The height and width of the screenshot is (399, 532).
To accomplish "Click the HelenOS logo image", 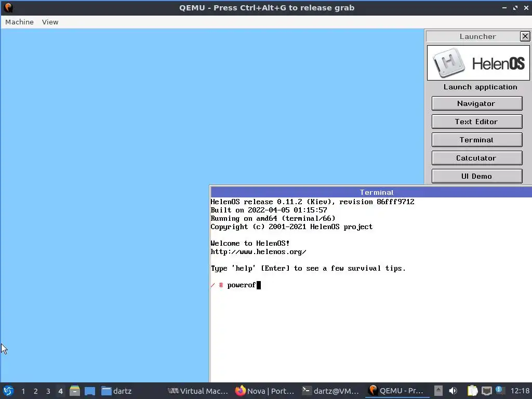I will 478,63.
